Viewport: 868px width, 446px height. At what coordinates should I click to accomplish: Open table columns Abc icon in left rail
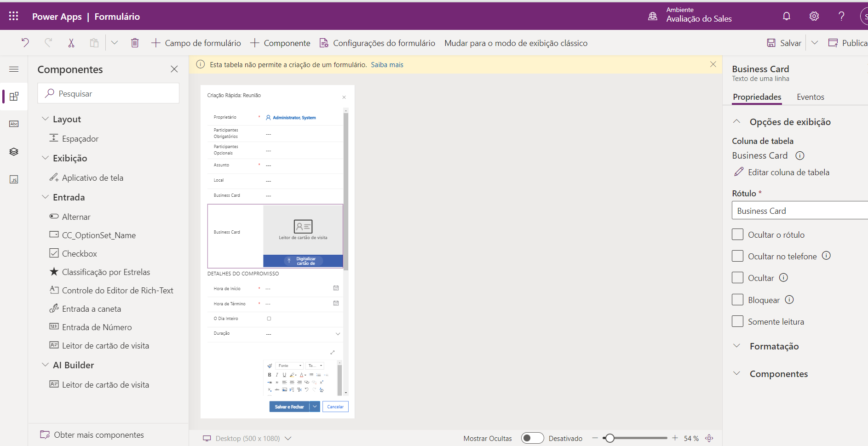coord(14,124)
